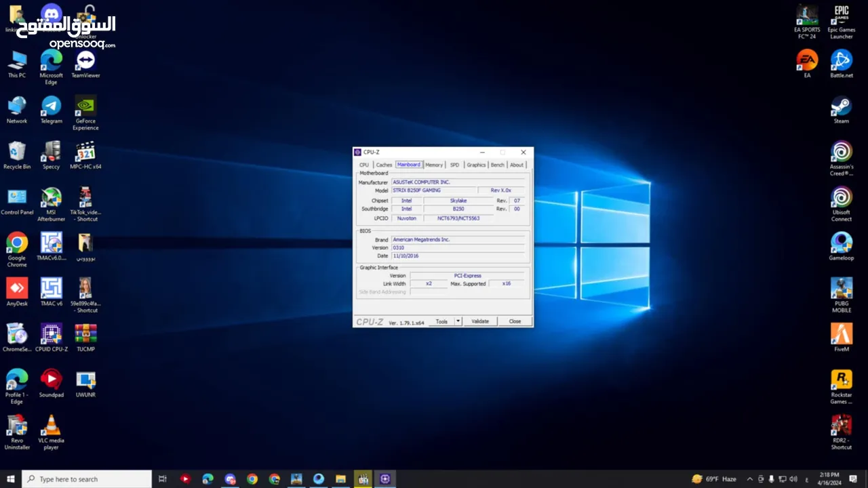Image resolution: width=868 pixels, height=488 pixels.
Task: Open VLC media player desktop icon
Action: tap(51, 432)
